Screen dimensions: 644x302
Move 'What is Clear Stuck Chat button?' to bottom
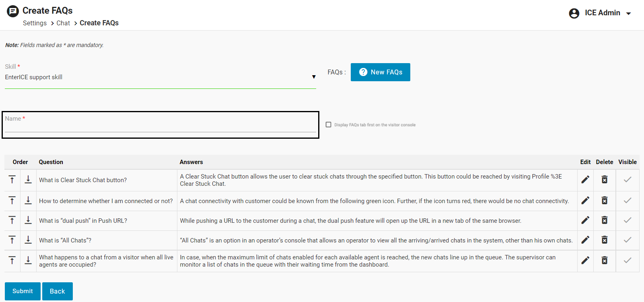click(28, 180)
